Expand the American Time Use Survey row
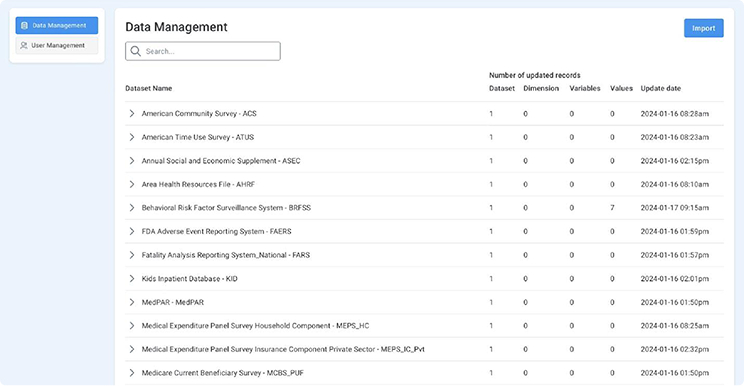The width and height of the screenshot is (744, 386). pos(132,137)
